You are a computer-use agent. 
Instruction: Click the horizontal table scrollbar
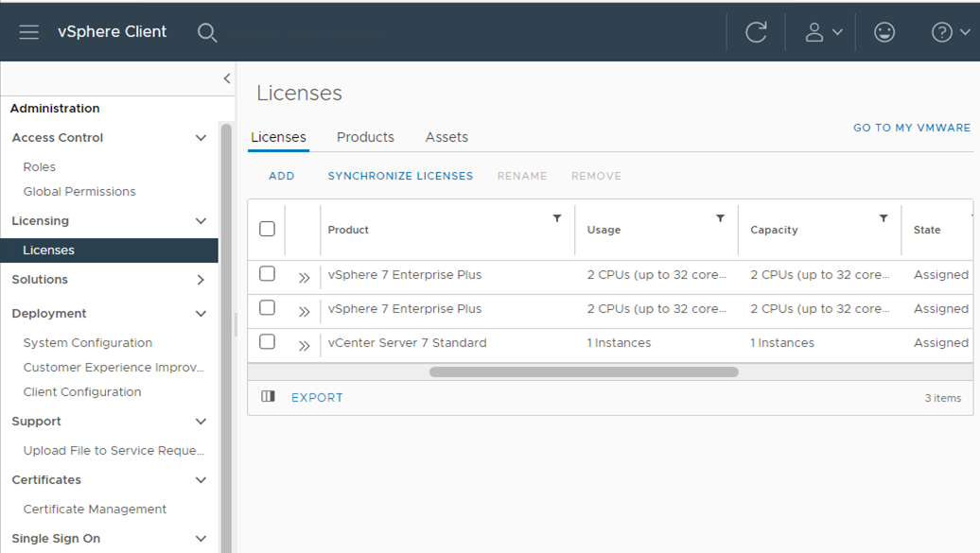click(x=584, y=372)
